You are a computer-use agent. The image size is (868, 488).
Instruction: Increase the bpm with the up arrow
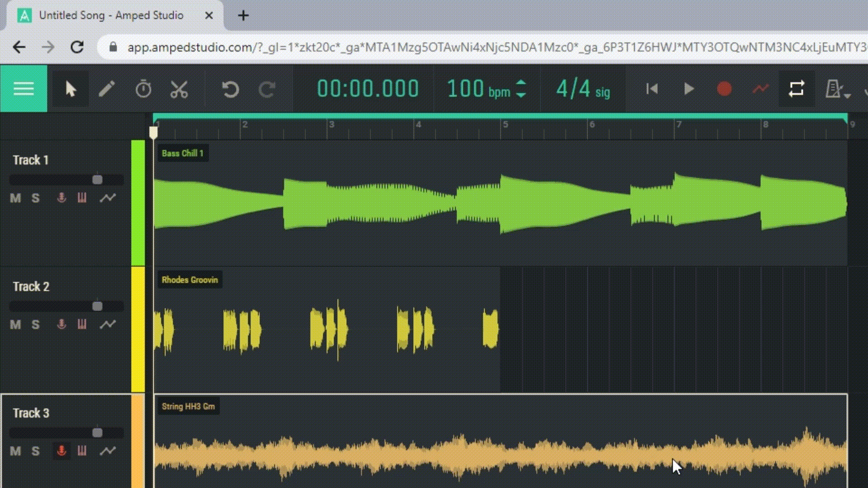point(521,83)
